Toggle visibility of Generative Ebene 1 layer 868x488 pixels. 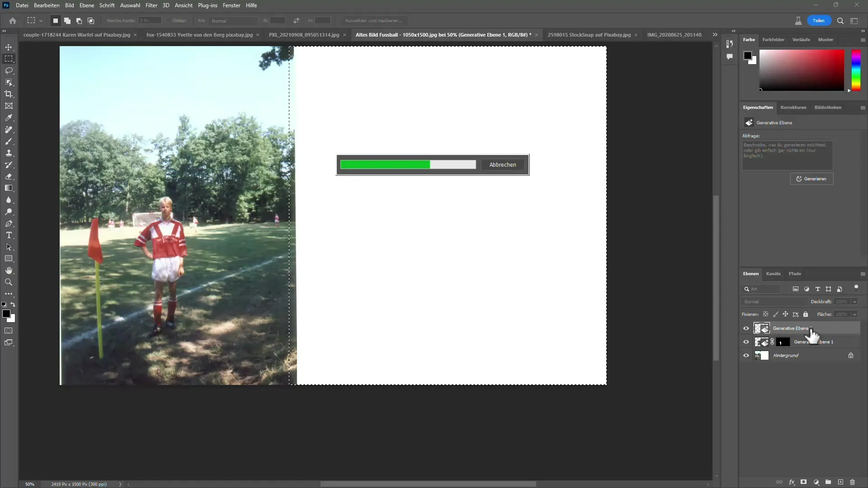click(746, 342)
